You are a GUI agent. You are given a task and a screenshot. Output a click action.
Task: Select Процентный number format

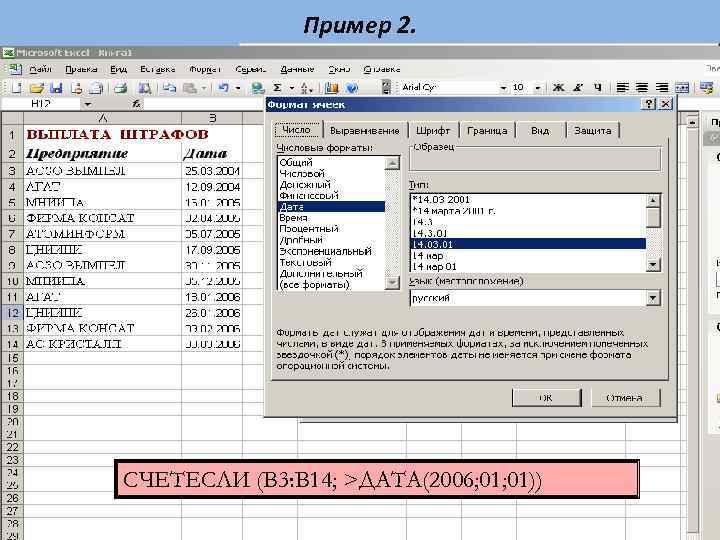click(x=331, y=229)
